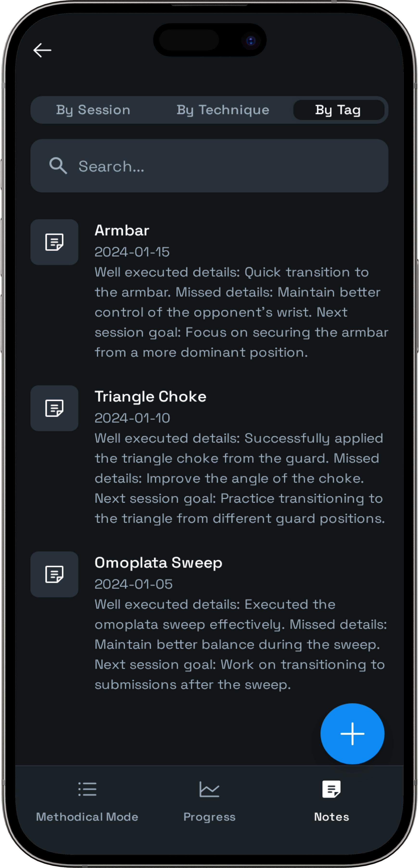Image resolution: width=419 pixels, height=868 pixels.
Task: Tap the Omoplata Sweep note icon
Action: (x=54, y=574)
